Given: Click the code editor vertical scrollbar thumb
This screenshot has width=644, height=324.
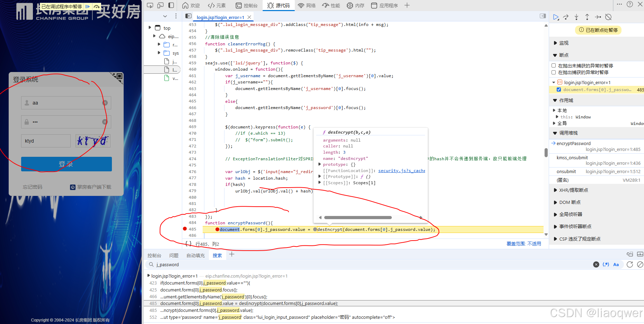Looking at the screenshot, I should point(546,153).
